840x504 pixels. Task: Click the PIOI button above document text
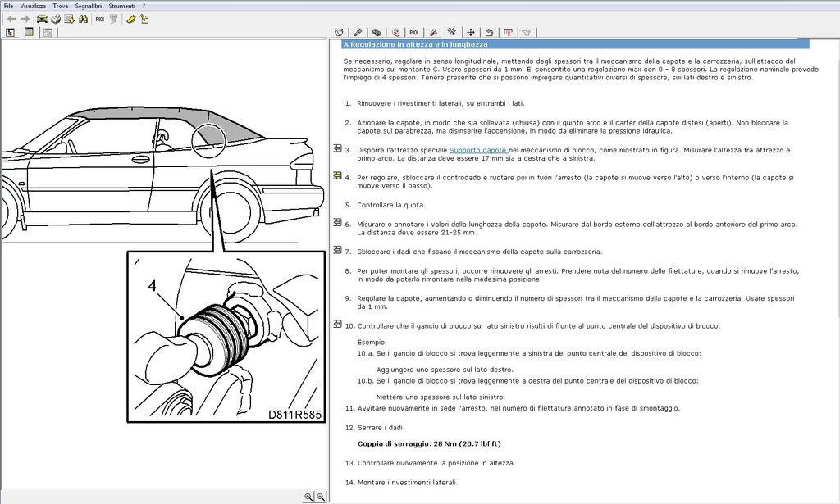coord(414,33)
